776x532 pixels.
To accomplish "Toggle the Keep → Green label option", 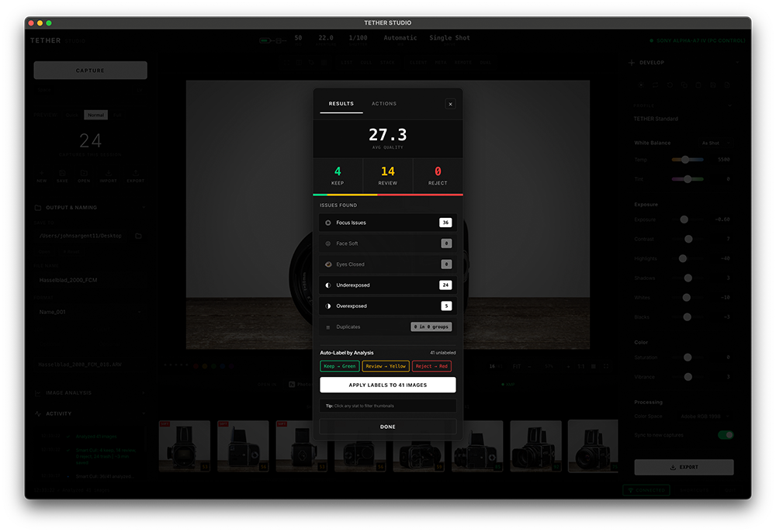I will click(x=339, y=366).
